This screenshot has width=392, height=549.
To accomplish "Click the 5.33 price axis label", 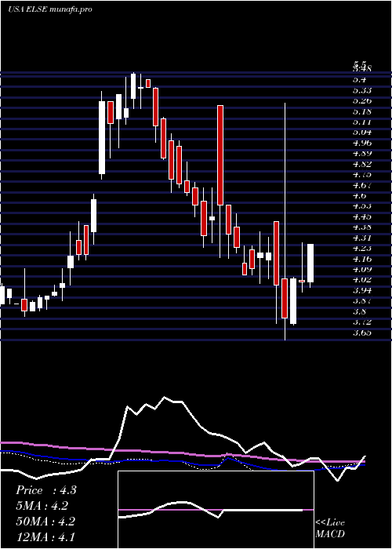I will 362,90.
